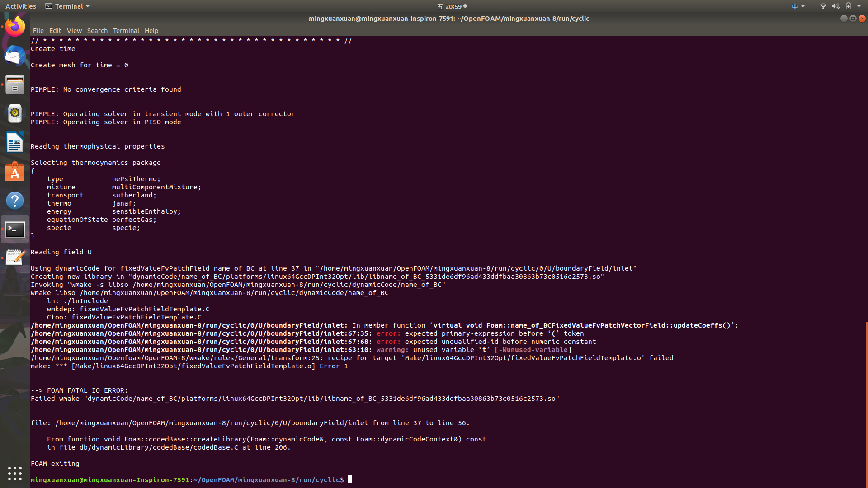
Task: Click the 'sensibleEnthalpy;' value
Action: point(146,211)
